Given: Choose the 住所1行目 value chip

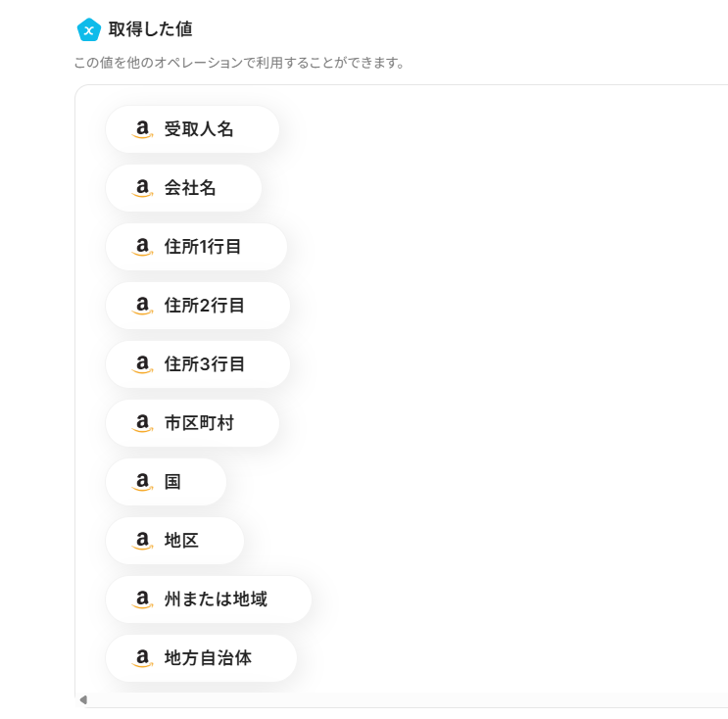Looking at the screenshot, I should tap(196, 247).
